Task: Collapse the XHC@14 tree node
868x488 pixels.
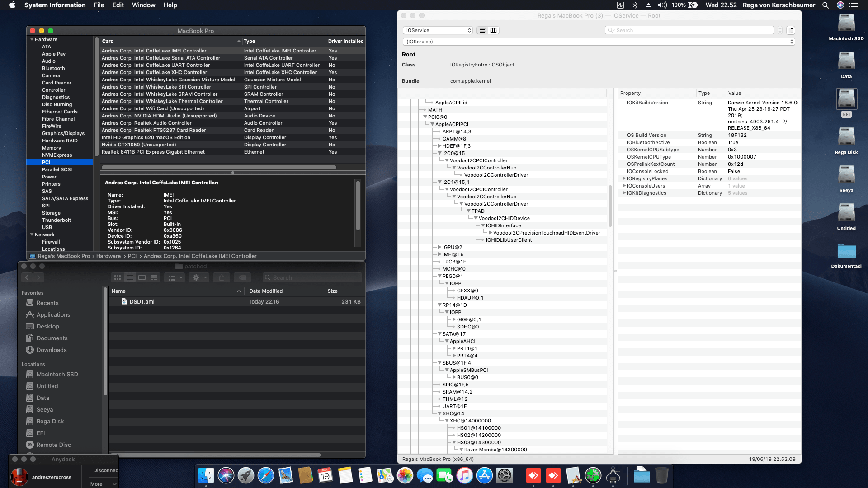Action: (x=439, y=413)
